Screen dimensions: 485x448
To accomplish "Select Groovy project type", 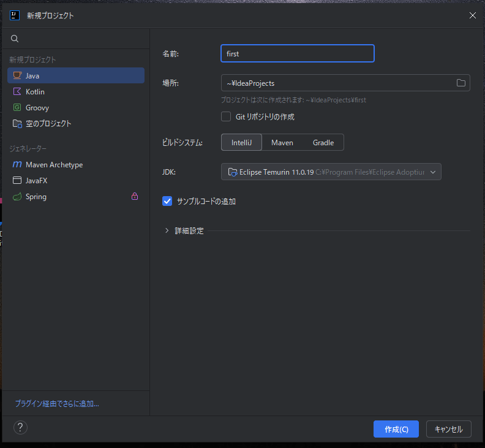I will (x=76, y=107).
